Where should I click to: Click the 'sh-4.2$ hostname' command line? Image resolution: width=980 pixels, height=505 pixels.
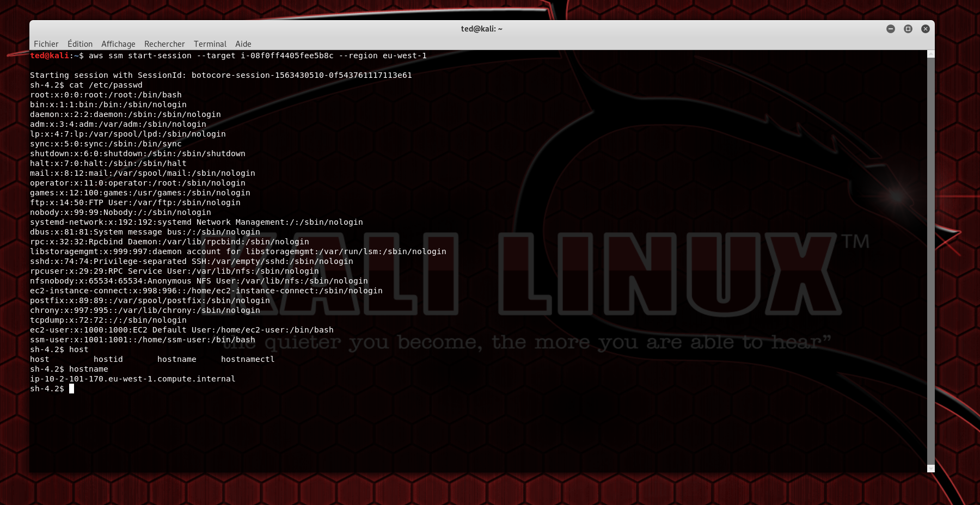[x=69, y=369]
